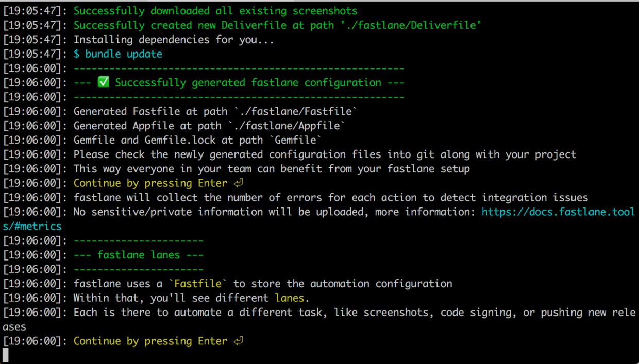Image resolution: width=639 pixels, height=364 pixels.
Task: Select the ./fastlane/Fastfile path text
Action: tap(295, 111)
